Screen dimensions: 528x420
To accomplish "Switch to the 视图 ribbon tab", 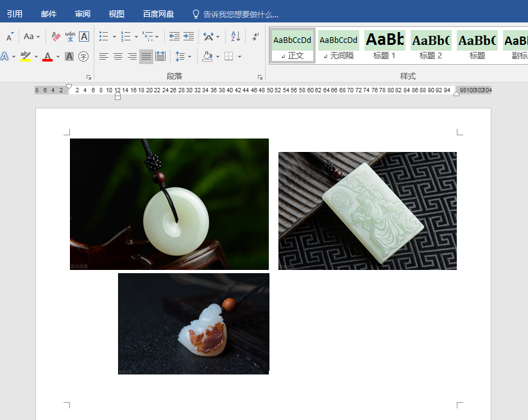I will pos(117,14).
